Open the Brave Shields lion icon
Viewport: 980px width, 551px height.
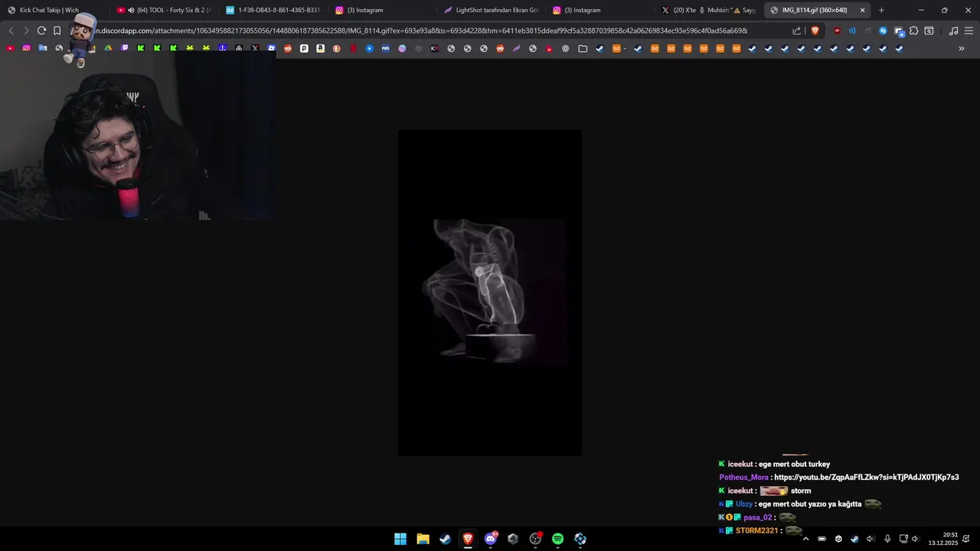815,31
